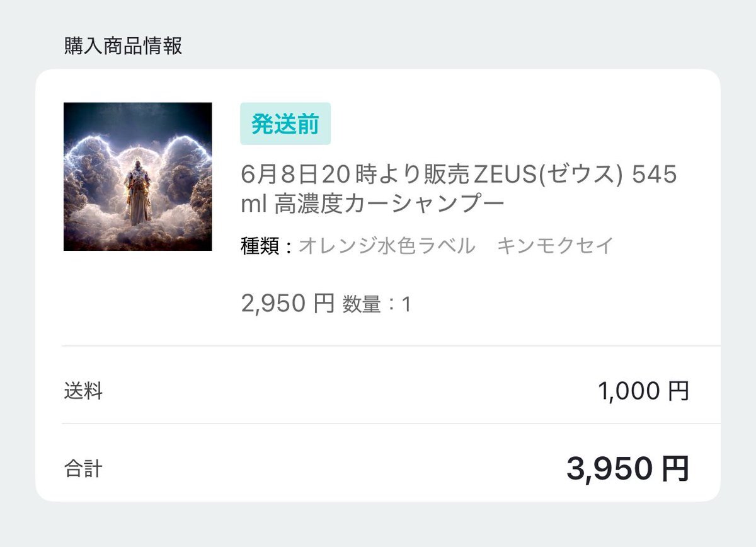
Task: Click the 送料 shipping label
Action: (83, 391)
